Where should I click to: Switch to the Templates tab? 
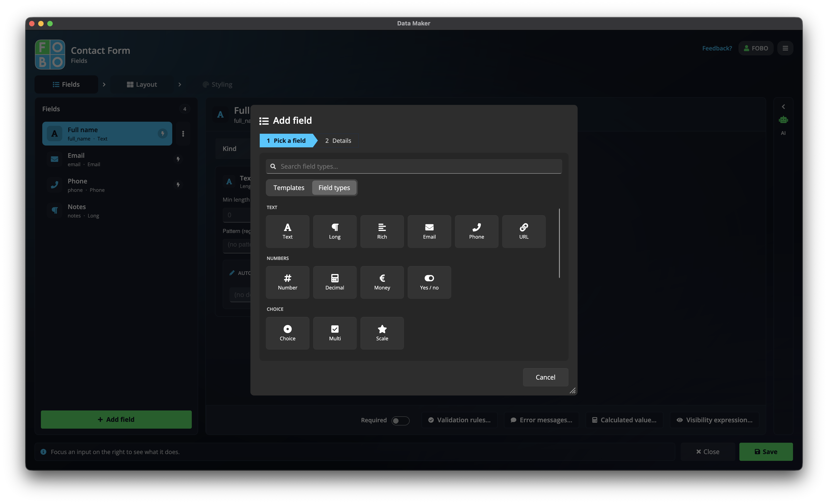[x=289, y=188]
